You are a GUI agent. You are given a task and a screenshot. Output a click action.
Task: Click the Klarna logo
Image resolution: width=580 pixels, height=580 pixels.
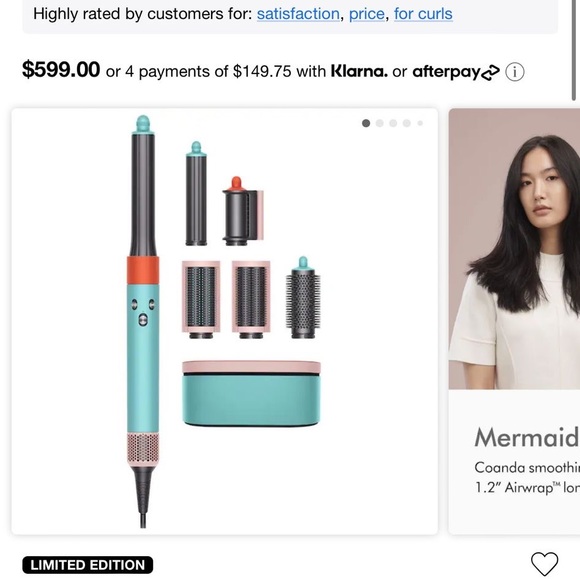pyautogui.click(x=359, y=71)
